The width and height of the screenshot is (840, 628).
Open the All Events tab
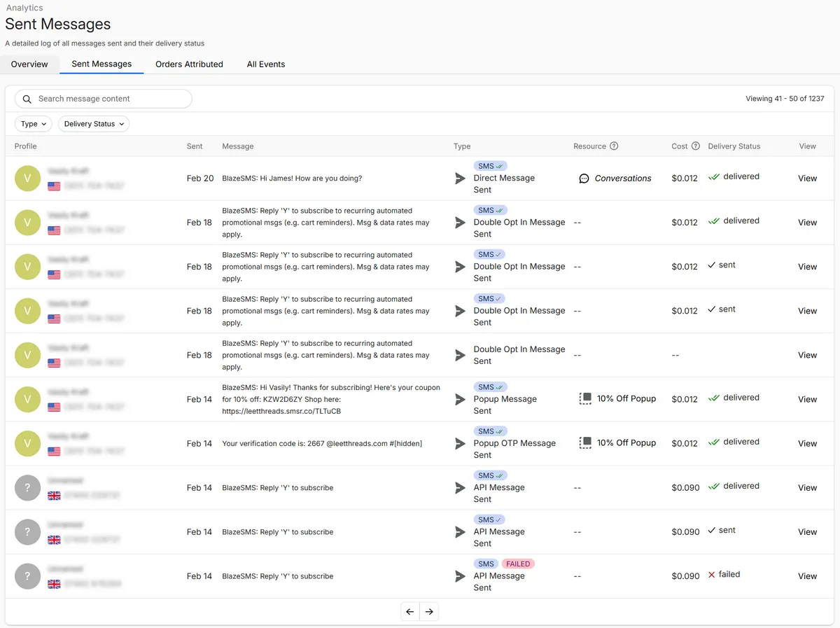point(266,64)
